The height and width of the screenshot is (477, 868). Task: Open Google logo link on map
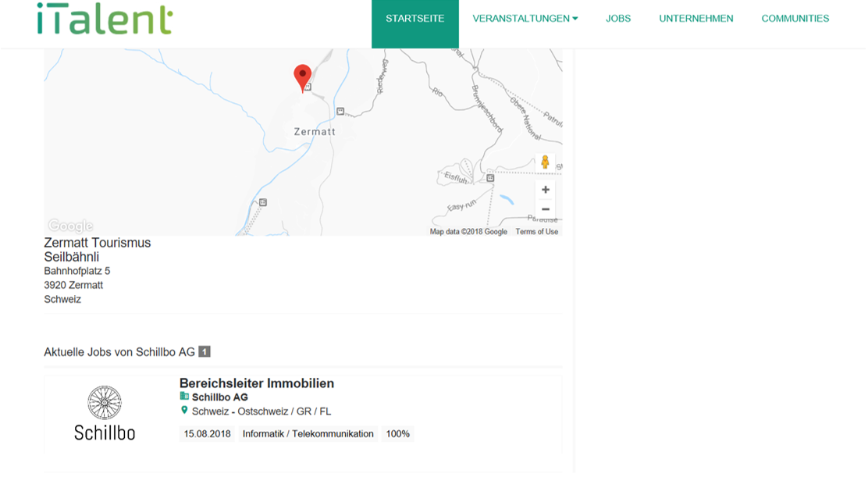pyautogui.click(x=70, y=226)
